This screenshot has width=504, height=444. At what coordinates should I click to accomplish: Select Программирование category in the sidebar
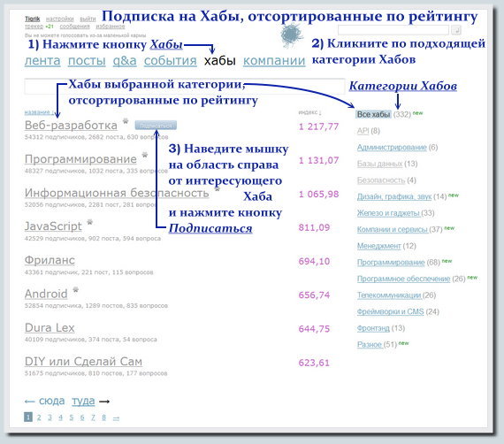pyautogui.click(x=391, y=263)
